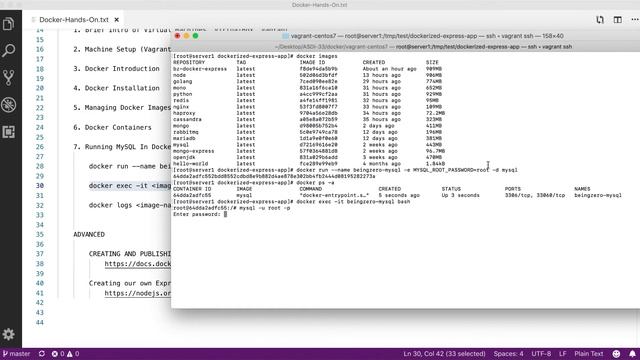The image size is (640, 360).
Task: Click the 64dda2adfc55 container ID
Action: (192, 196)
